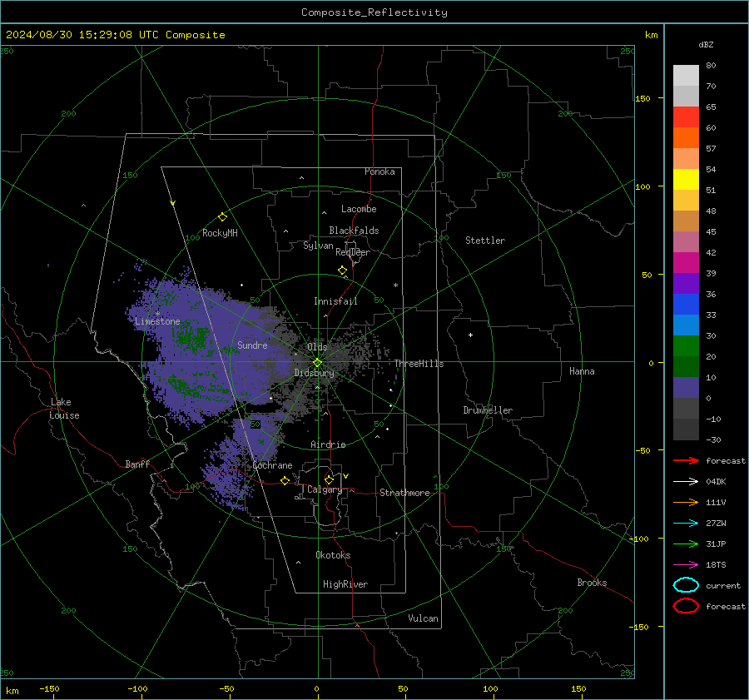
Task: Click the Calgary city label
Action: 325,489
